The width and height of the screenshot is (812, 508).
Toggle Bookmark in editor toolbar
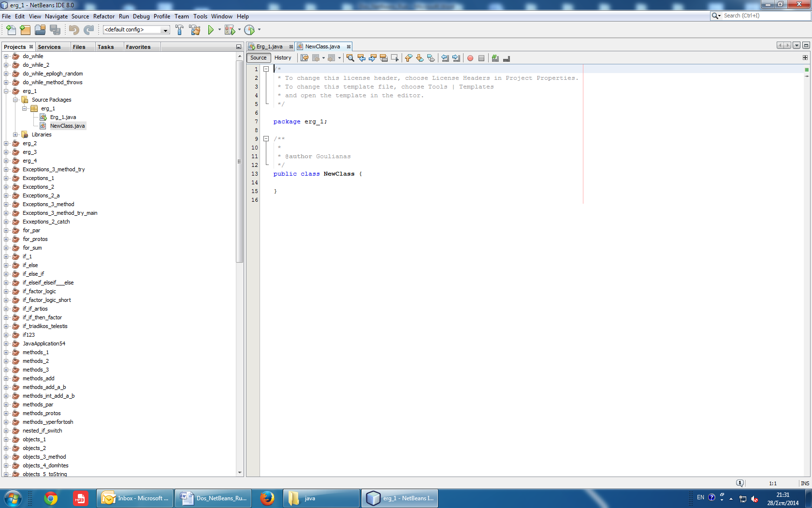(431, 58)
